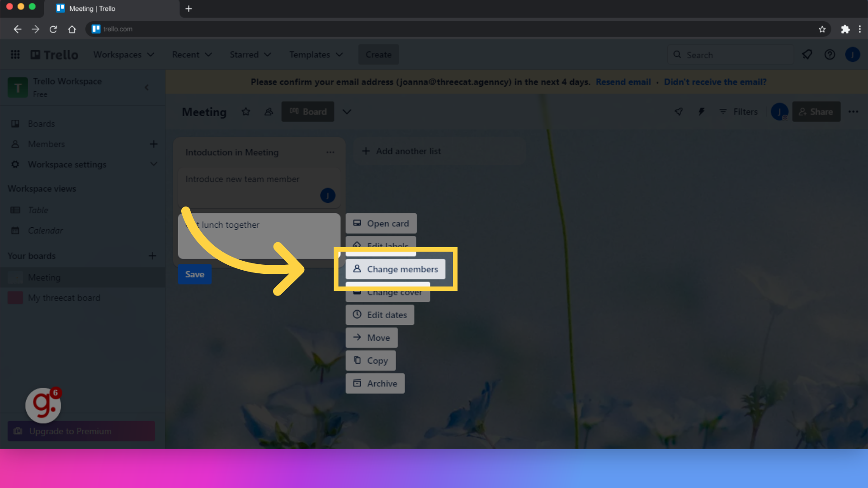Click Resend email link
868x488 pixels.
coord(623,82)
